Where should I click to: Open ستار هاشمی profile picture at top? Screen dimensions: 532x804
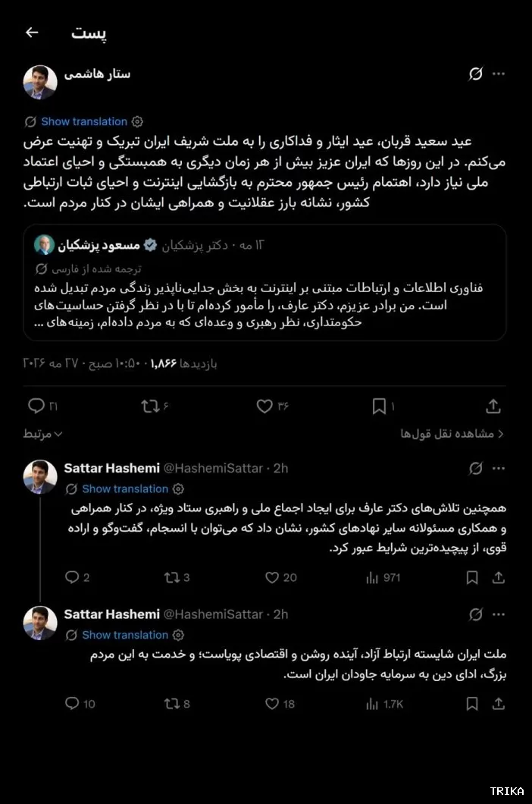40,82
